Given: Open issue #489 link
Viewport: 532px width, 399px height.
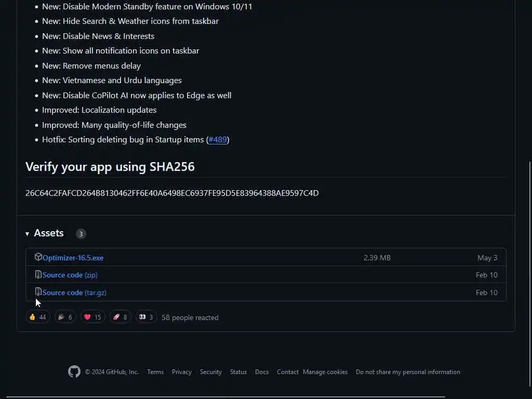Looking at the screenshot, I should point(218,139).
